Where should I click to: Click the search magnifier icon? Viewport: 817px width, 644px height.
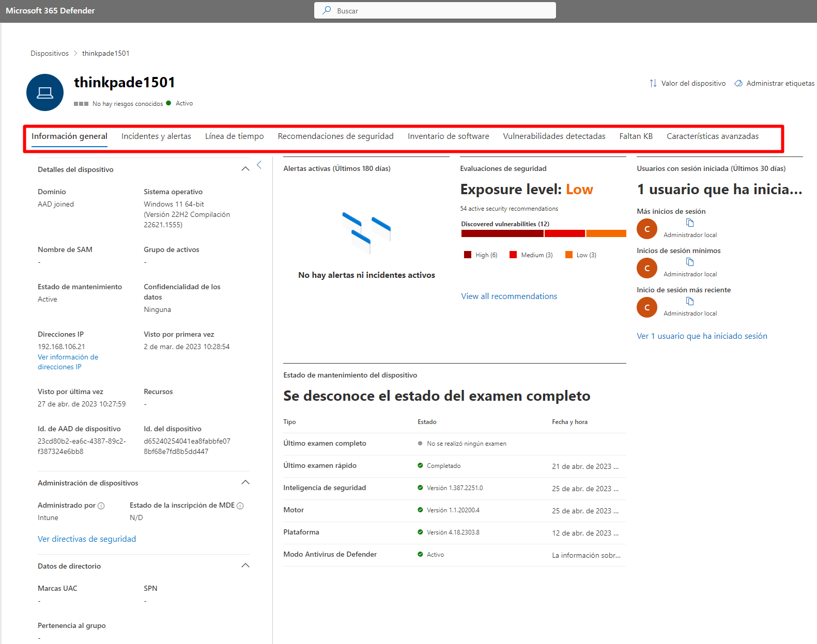click(327, 10)
